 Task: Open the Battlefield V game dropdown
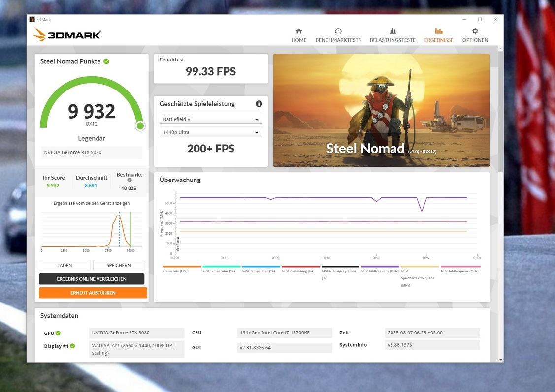(x=211, y=119)
